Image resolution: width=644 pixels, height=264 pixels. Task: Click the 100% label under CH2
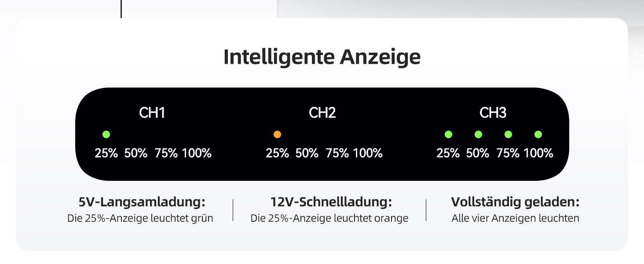(x=368, y=154)
